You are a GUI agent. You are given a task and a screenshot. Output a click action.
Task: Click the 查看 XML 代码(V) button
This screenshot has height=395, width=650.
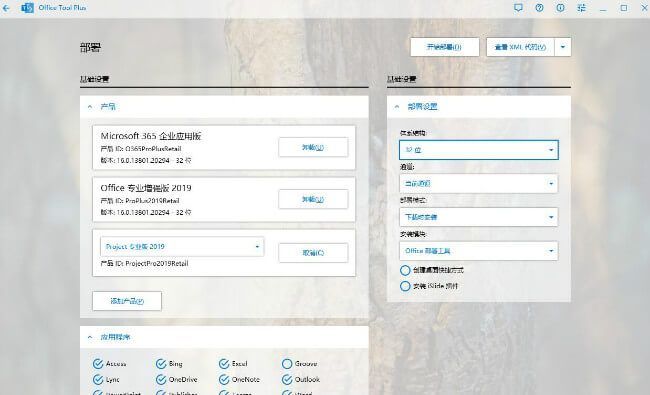(520, 47)
